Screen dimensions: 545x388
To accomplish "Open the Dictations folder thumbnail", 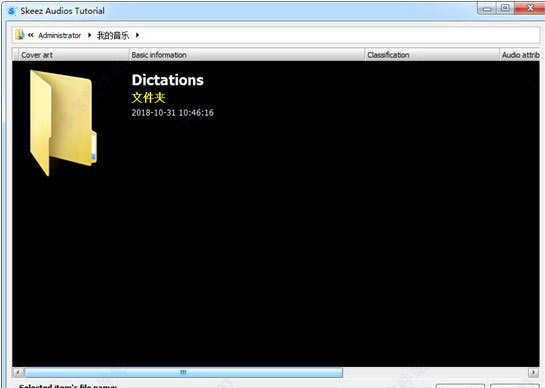I will coord(63,123).
